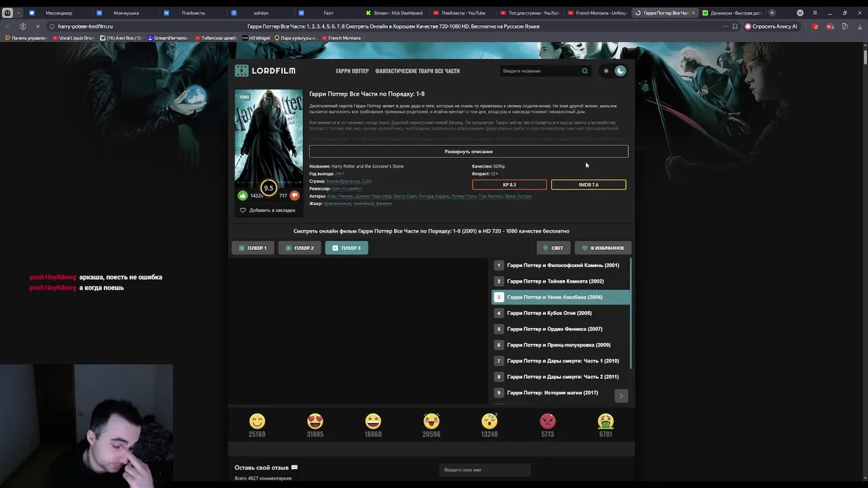
Task: Click В ИЗБРАННОЕ favorites button
Action: (x=603, y=248)
